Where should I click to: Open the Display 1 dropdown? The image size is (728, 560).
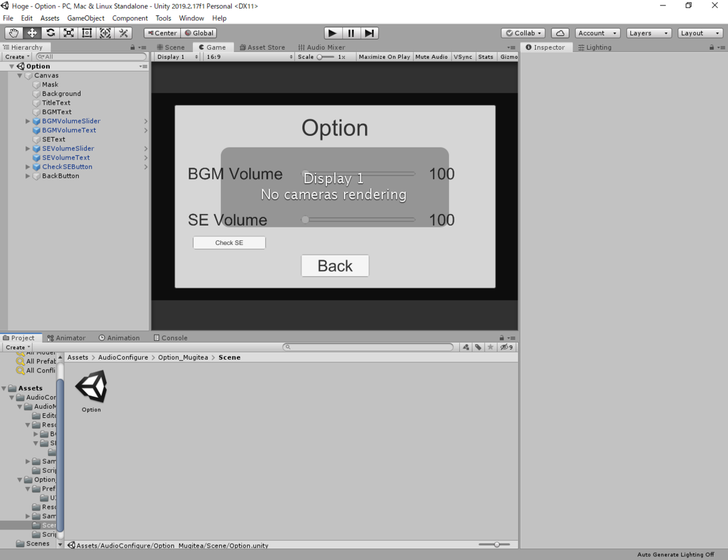pyautogui.click(x=177, y=56)
